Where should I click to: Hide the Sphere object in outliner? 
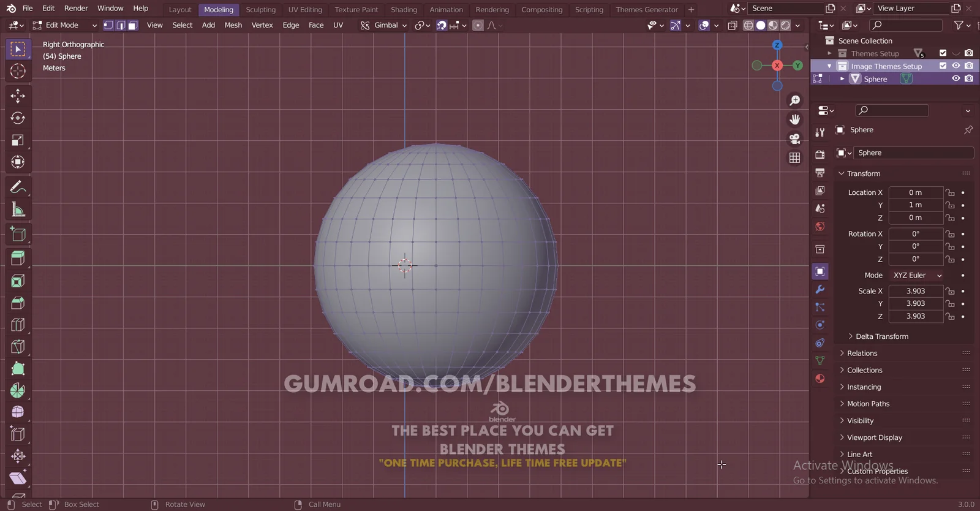coord(956,78)
